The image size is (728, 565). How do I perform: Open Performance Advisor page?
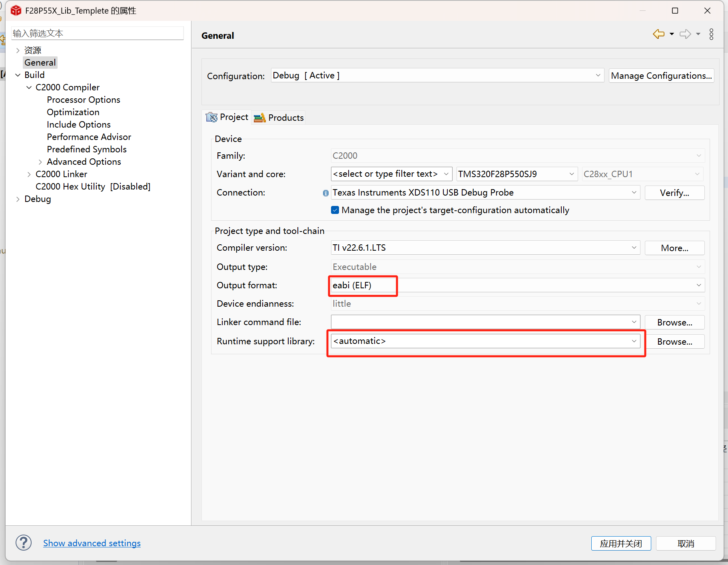coord(89,137)
